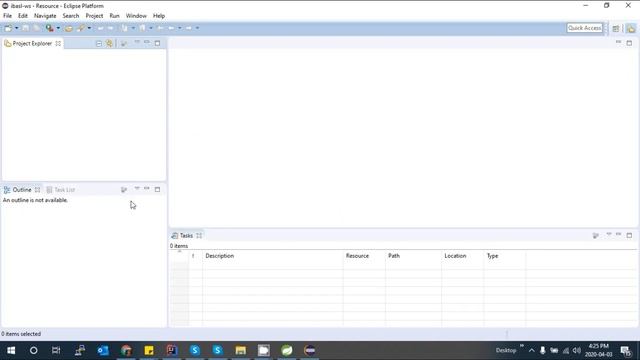Switch to Eclipse icon on the taskbar
Viewport: 640px width, 360px height.
[x=310, y=350]
